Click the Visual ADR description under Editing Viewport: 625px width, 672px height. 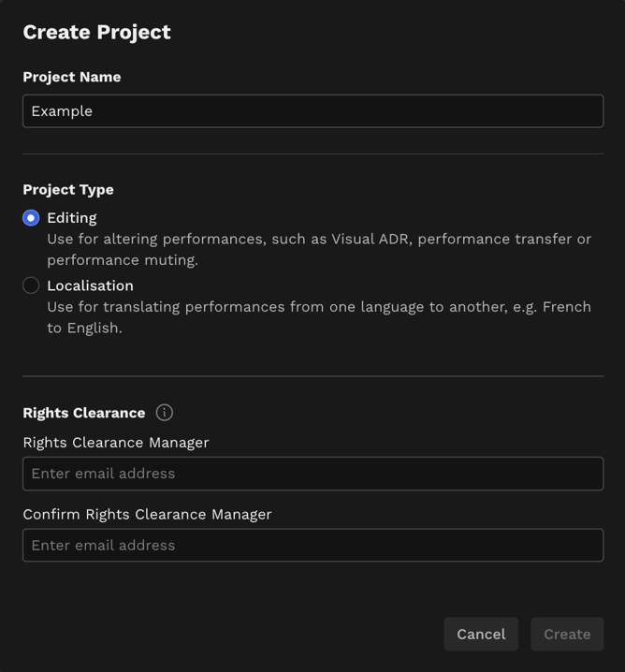(x=319, y=250)
